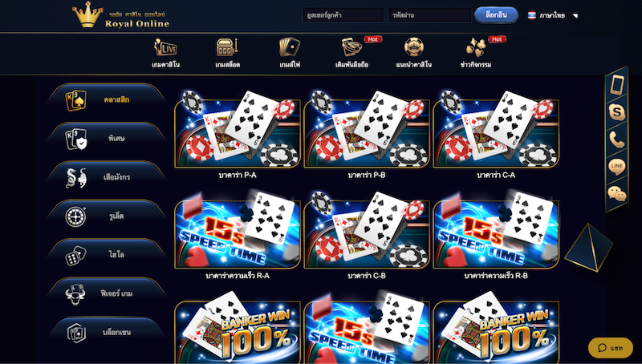Open the mobile betting icon marked Hot

pyautogui.click(x=351, y=47)
